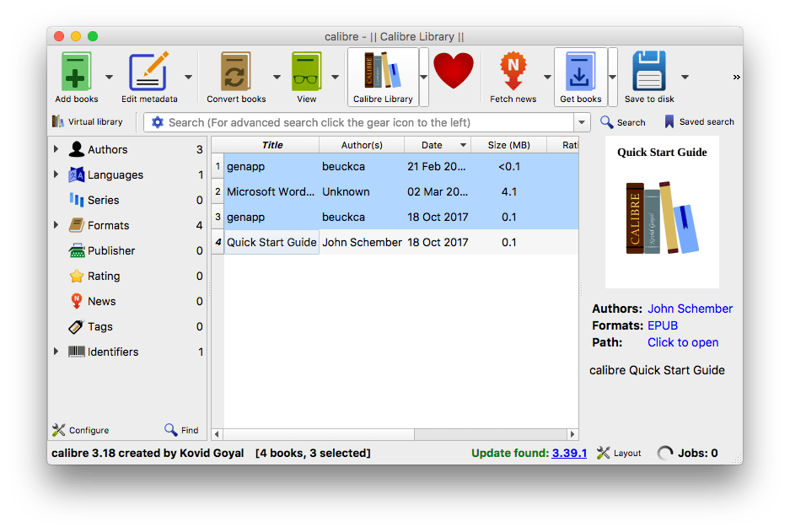Screen dimensions: 790x532
Task: Click the EPUB format link
Action: [663, 325]
